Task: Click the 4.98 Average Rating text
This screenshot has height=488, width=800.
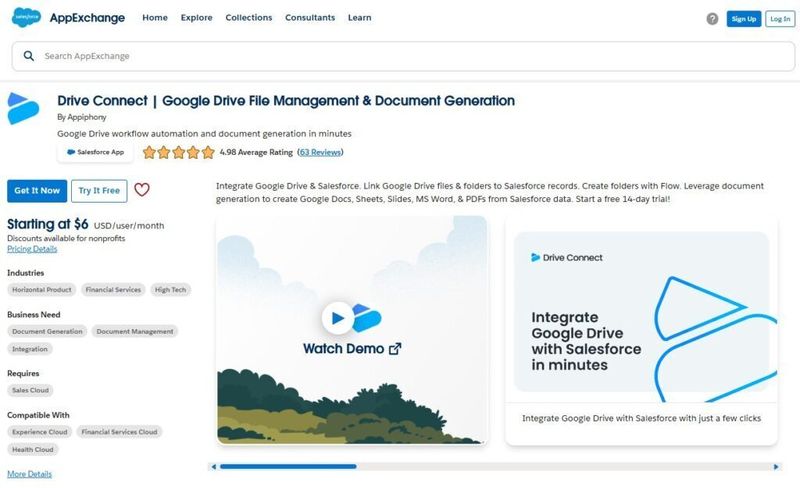Action: 256,152
